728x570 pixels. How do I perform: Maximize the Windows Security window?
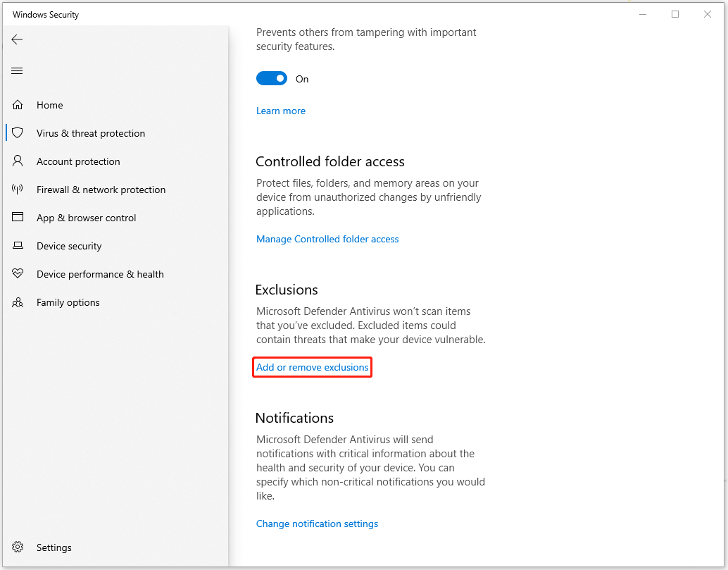[x=674, y=13]
